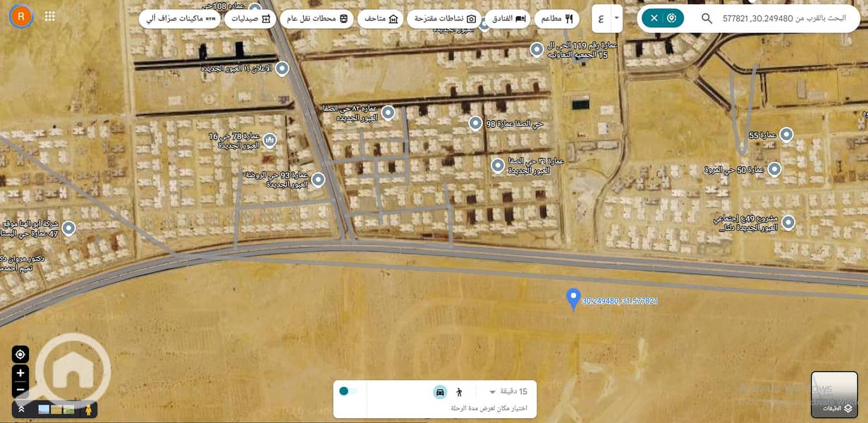The height and width of the screenshot is (423, 868).
Task: Select the متاحف museums chip
Action: [381, 19]
